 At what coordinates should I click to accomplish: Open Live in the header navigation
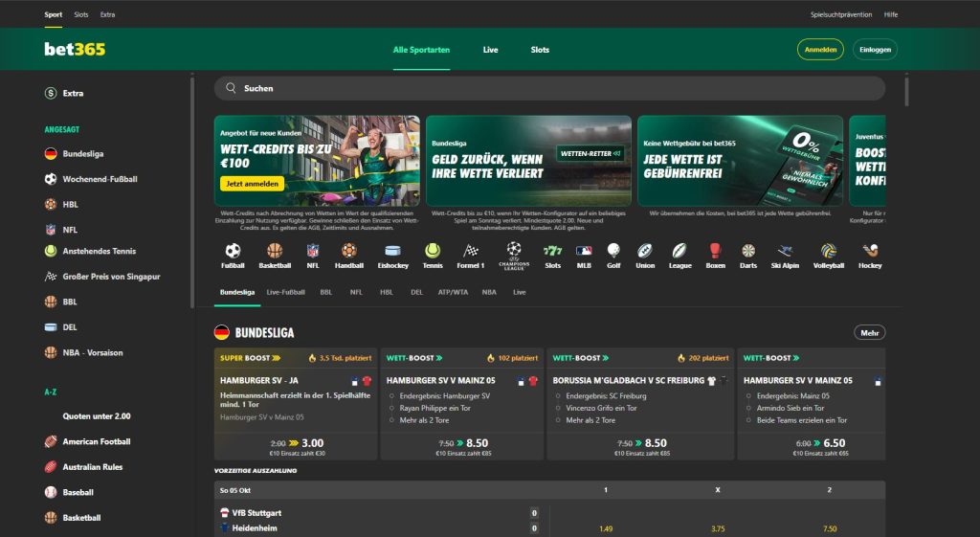pos(491,50)
